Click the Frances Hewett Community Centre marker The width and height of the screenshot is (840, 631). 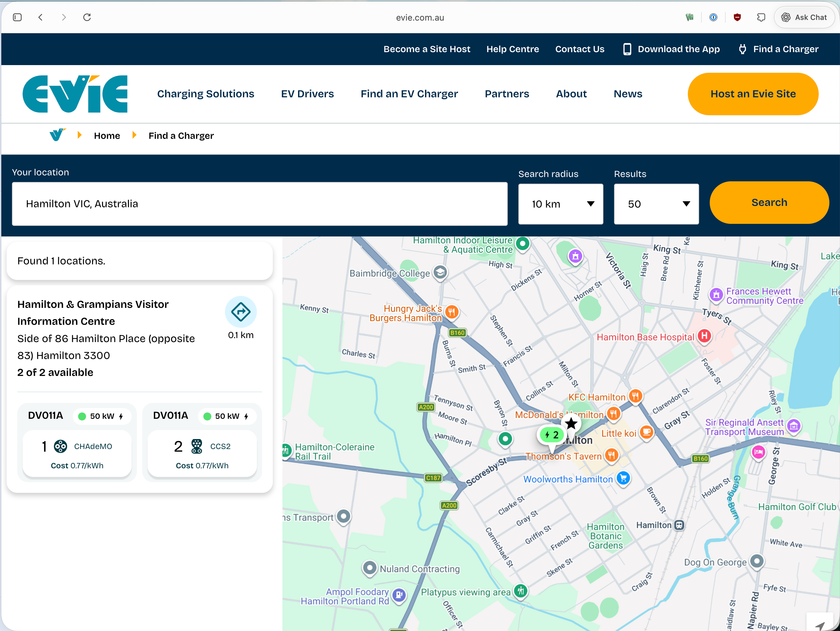click(x=716, y=295)
